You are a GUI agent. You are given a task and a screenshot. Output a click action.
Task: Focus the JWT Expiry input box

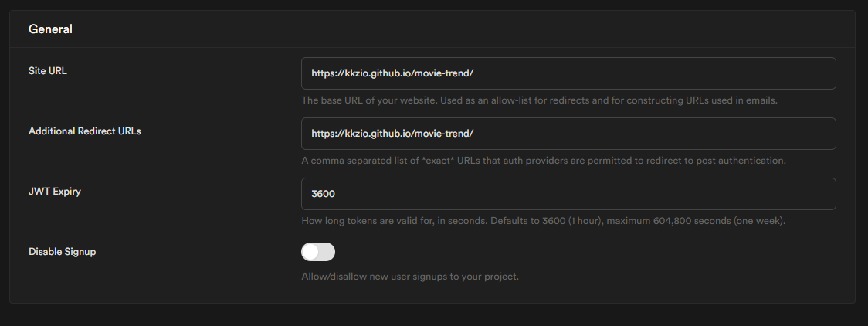[568, 194]
